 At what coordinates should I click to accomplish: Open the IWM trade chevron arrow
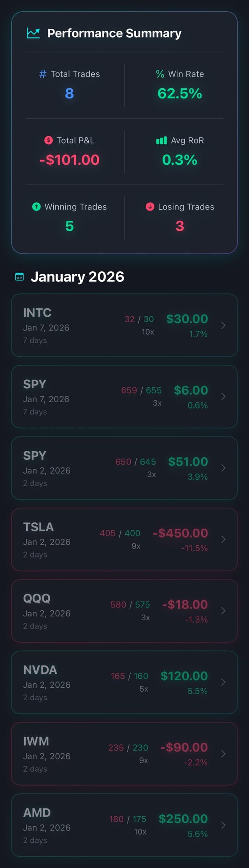223,753
